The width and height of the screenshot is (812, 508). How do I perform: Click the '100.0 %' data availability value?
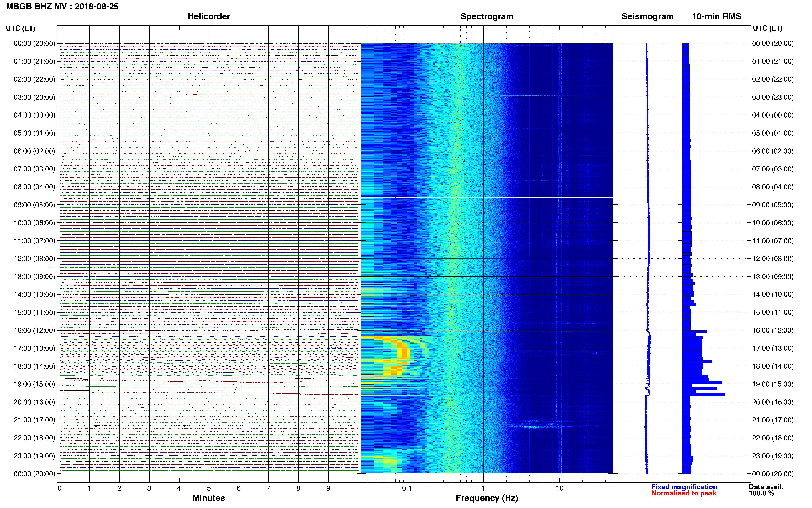pyautogui.click(x=761, y=493)
